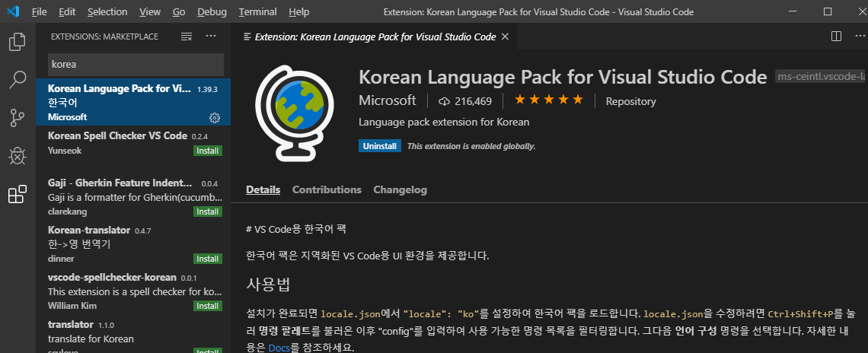Click the globe extension logo image
The image size is (868, 353).
click(295, 113)
